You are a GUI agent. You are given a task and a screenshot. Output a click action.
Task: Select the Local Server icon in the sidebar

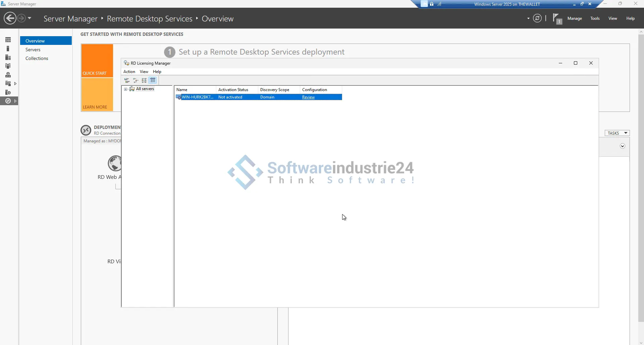pyautogui.click(x=8, y=49)
